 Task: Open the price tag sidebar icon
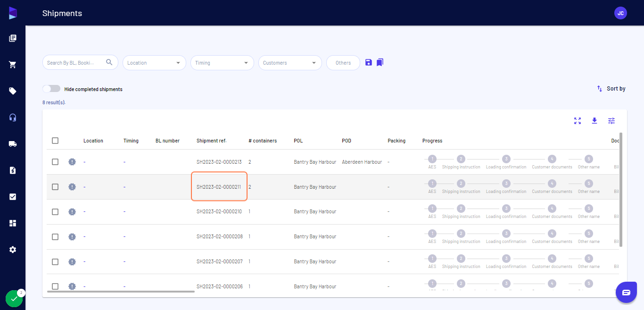click(x=13, y=91)
